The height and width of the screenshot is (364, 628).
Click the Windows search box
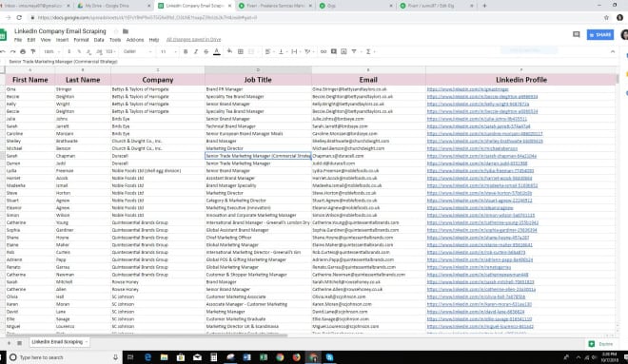point(64,357)
